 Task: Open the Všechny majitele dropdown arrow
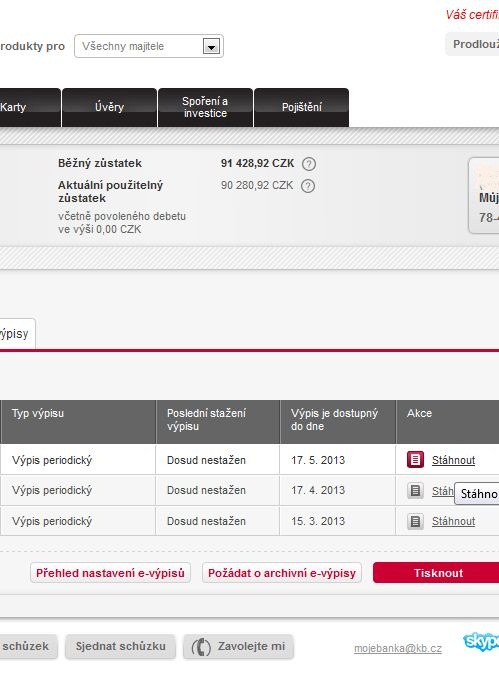click(x=211, y=46)
